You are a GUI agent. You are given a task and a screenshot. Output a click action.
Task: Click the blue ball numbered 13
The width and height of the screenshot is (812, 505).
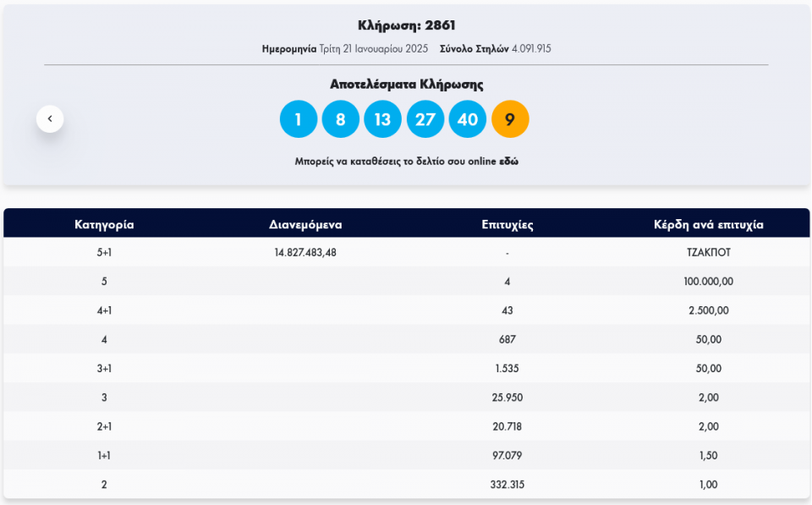click(383, 119)
